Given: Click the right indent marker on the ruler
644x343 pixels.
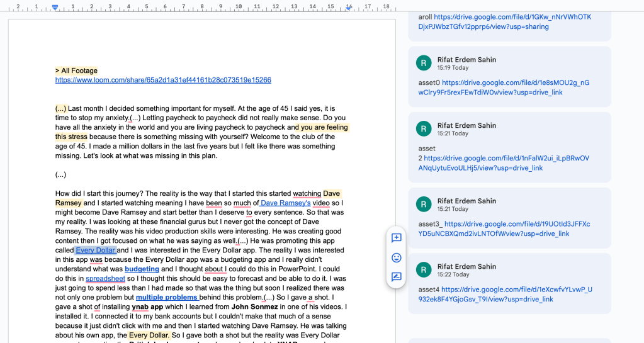Looking at the screenshot, I should pyautogui.click(x=348, y=8).
